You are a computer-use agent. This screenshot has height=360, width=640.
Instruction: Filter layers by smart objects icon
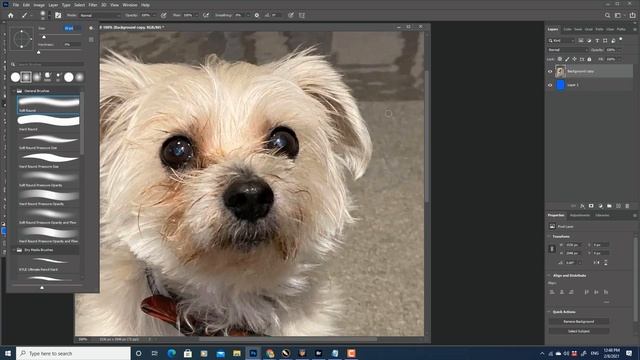(613, 40)
